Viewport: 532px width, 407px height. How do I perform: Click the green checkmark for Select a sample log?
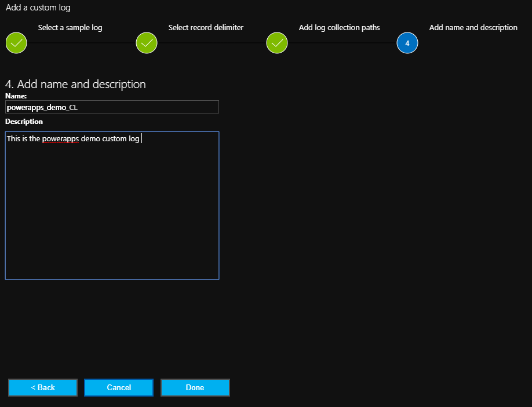[16, 43]
